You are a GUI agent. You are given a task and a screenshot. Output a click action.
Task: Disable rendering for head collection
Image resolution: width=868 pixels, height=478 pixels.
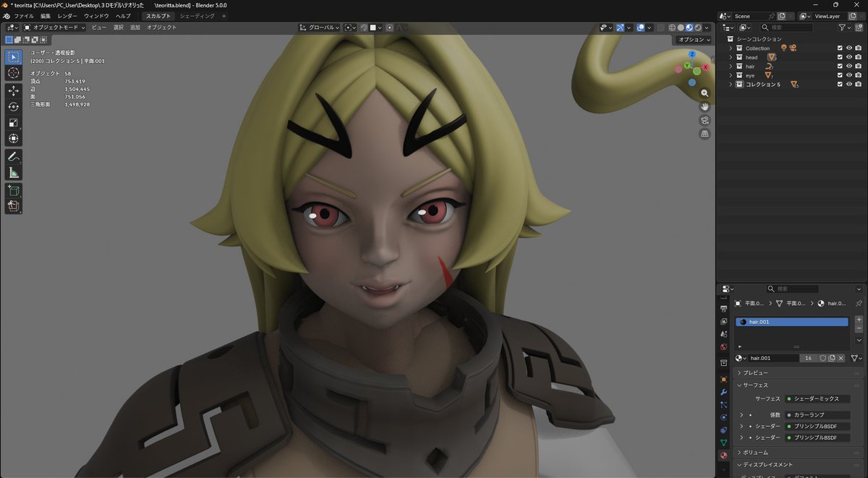(x=858, y=57)
